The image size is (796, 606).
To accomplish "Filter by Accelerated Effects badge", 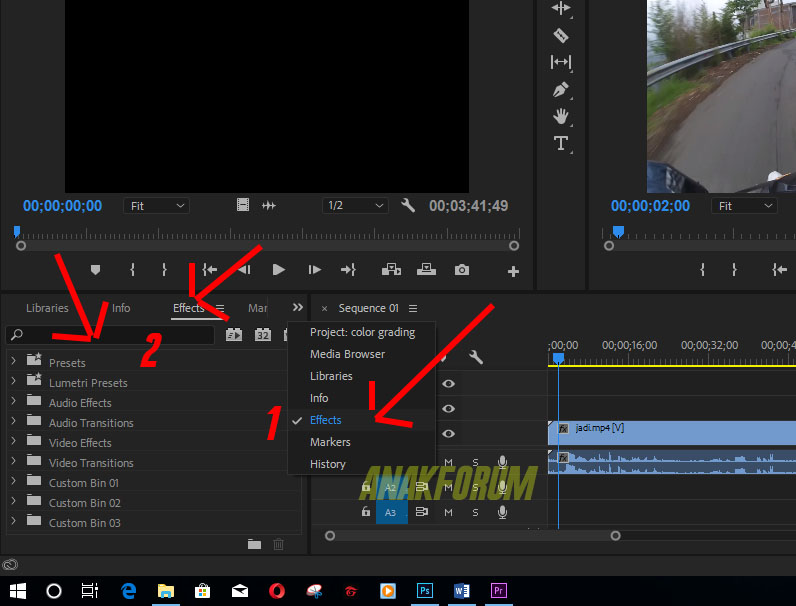I will click(x=234, y=334).
